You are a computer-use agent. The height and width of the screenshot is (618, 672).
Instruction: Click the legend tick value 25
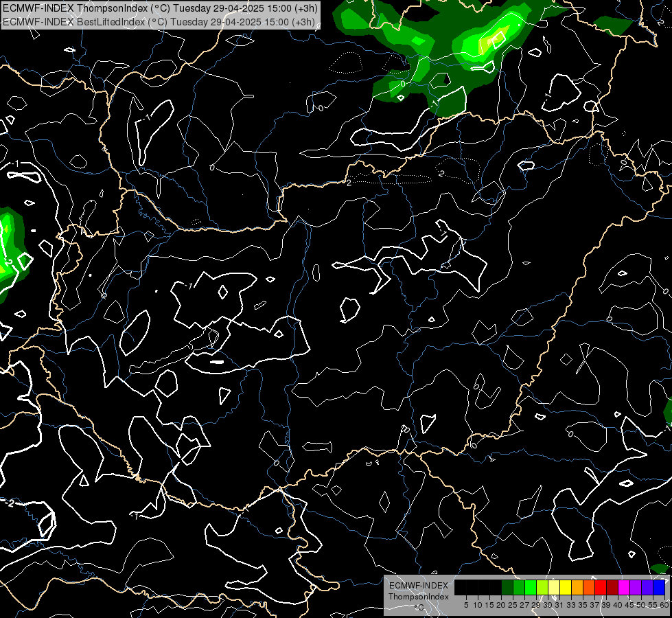point(513,605)
